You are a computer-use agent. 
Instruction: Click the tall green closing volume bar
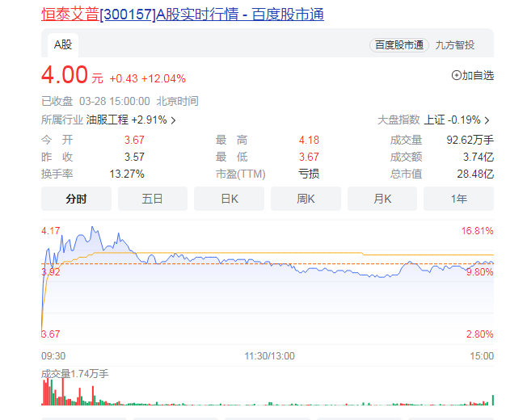pos(492,400)
